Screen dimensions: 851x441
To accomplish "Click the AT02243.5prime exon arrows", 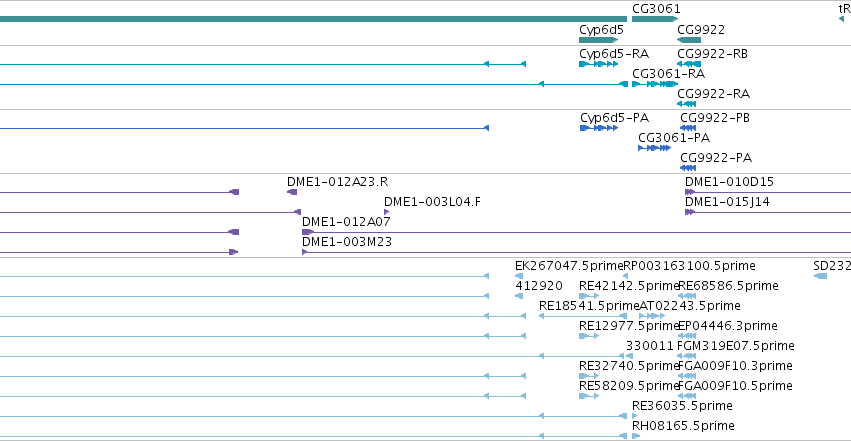I will 652,316.
